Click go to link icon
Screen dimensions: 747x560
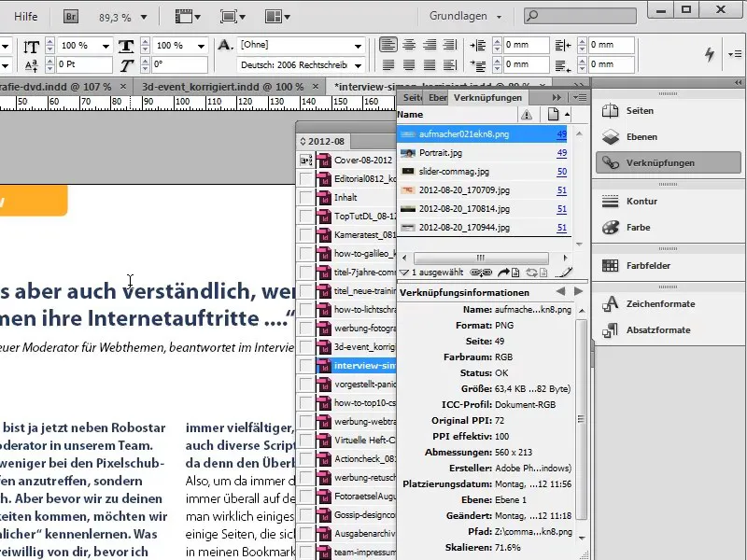(508, 273)
